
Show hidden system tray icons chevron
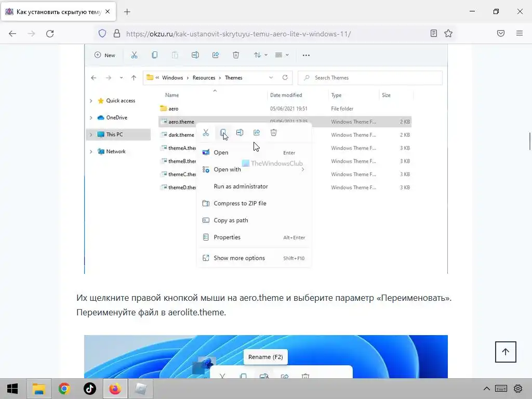486,389
